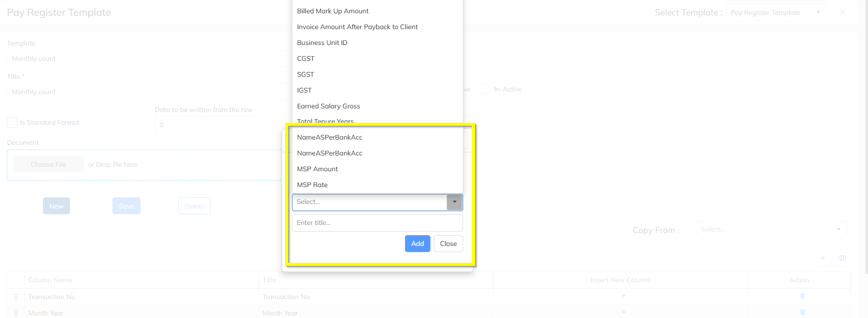The height and width of the screenshot is (318, 868).
Task: Insert new column at Month Year row
Action: [623, 312]
